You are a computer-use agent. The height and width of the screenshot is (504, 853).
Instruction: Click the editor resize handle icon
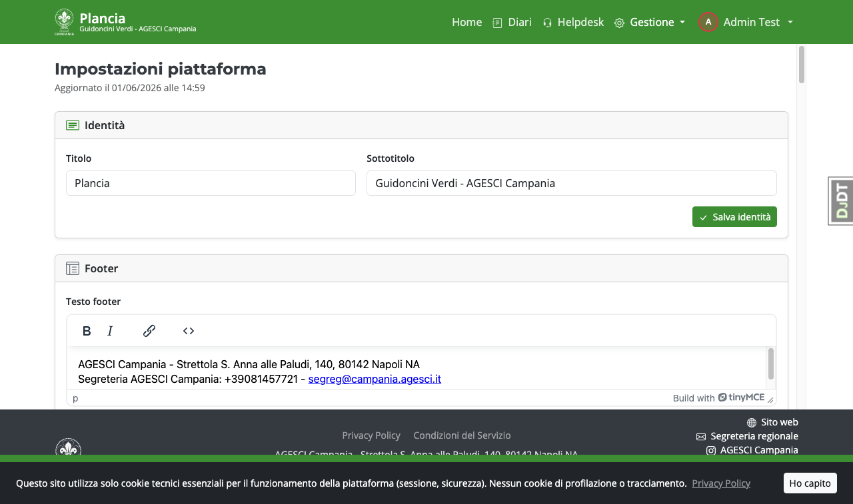point(771,399)
